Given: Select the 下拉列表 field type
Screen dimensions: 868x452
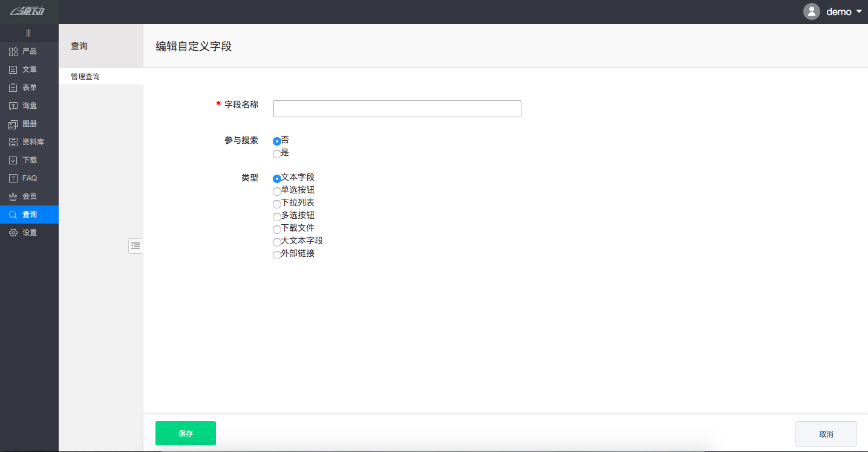Looking at the screenshot, I should click(277, 204).
